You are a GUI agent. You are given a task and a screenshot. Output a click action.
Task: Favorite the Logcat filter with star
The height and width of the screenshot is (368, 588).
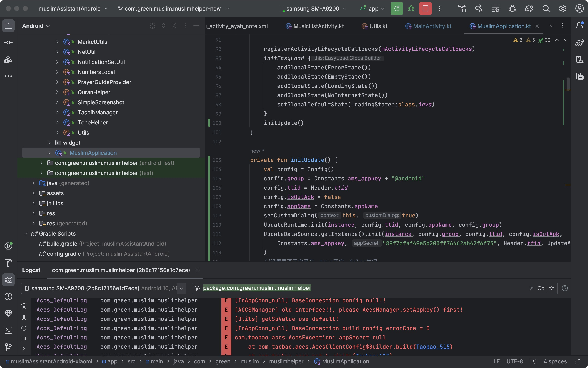pyautogui.click(x=551, y=288)
